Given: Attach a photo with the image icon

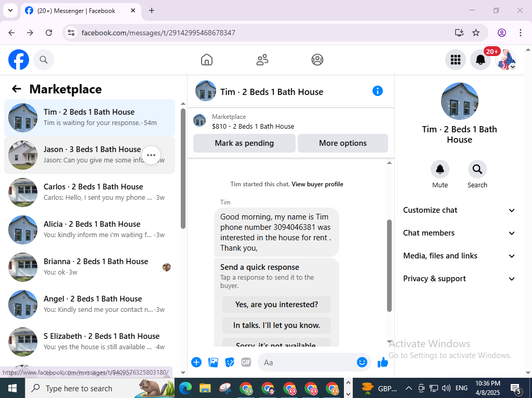Looking at the screenshot, I should pos(213,362).
